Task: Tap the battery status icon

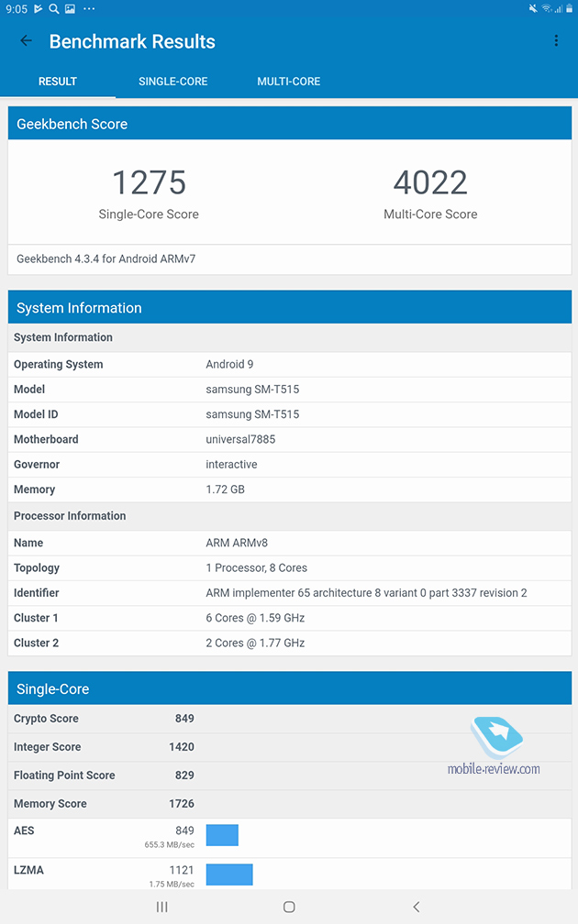Action: click(x=570, y=8)
